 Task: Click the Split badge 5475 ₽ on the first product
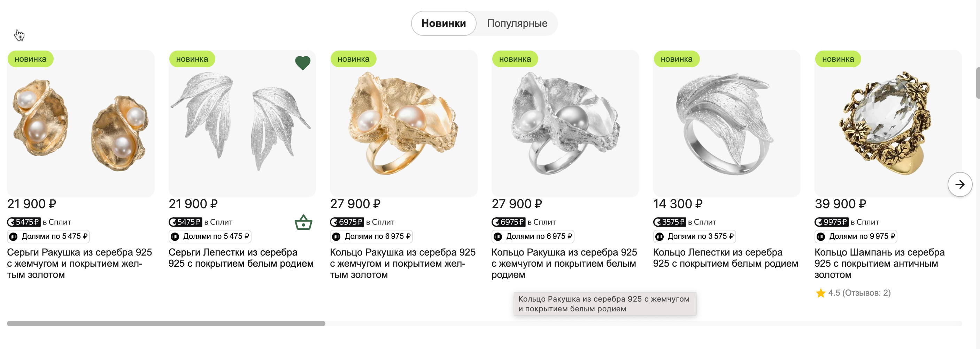click(24, 222)
